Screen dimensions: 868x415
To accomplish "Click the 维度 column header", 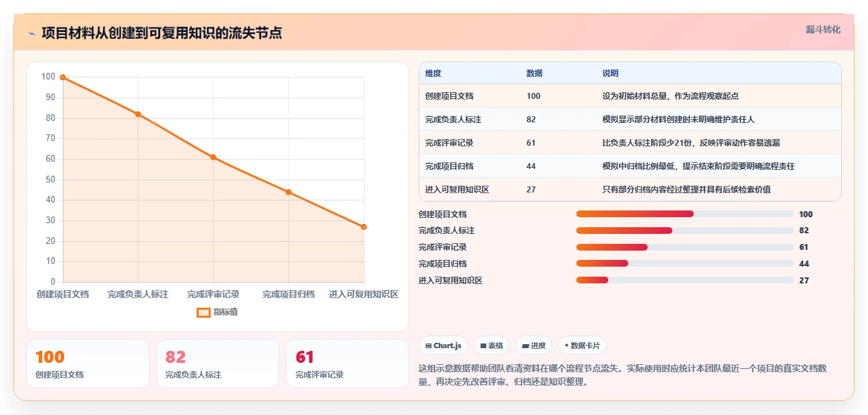I will tap(433, 74).
